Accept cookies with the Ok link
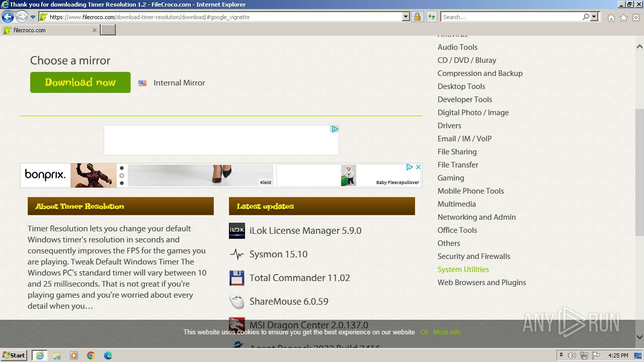 point(424,332)
